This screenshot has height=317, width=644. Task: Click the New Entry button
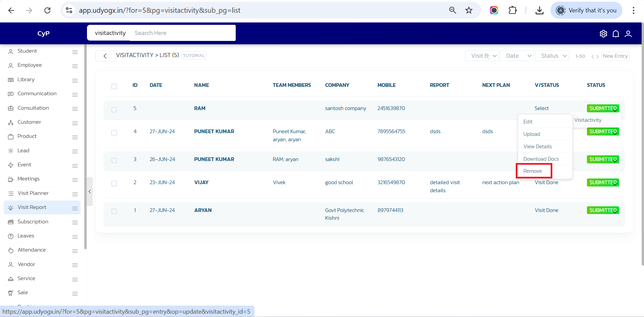tap(615, 56)
